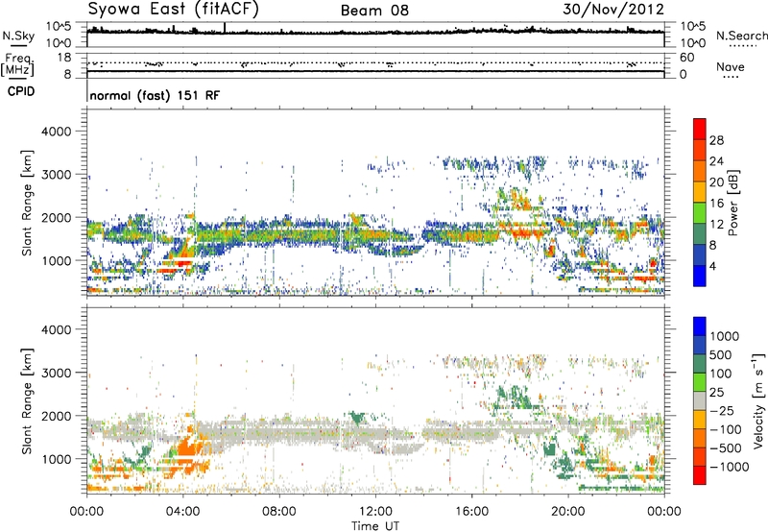
Task: Click the 'normal (fast) 151 RF' text
Action: pyautogui.click(x=155, y=95)
